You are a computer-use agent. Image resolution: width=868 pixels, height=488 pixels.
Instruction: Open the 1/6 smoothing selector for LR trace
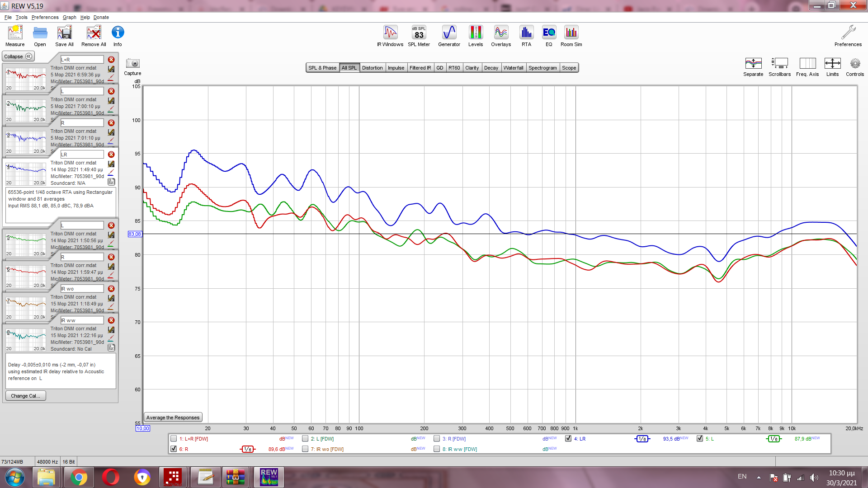coord(642,439)
